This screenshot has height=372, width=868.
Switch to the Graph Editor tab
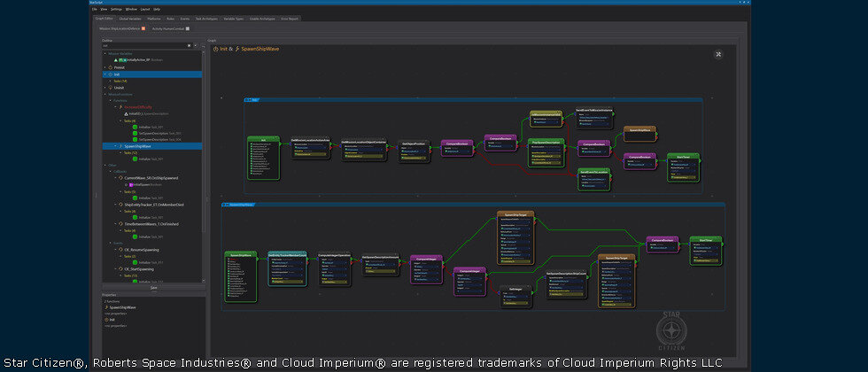click(x=105, y=19)
